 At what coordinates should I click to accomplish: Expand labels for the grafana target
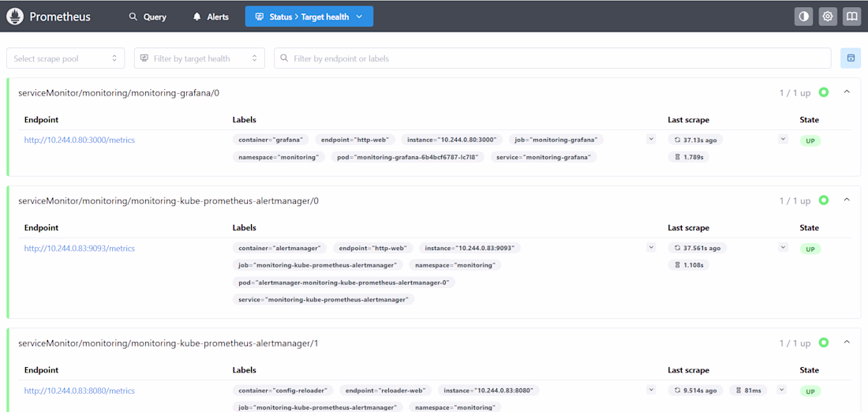[x=651, y=140]
